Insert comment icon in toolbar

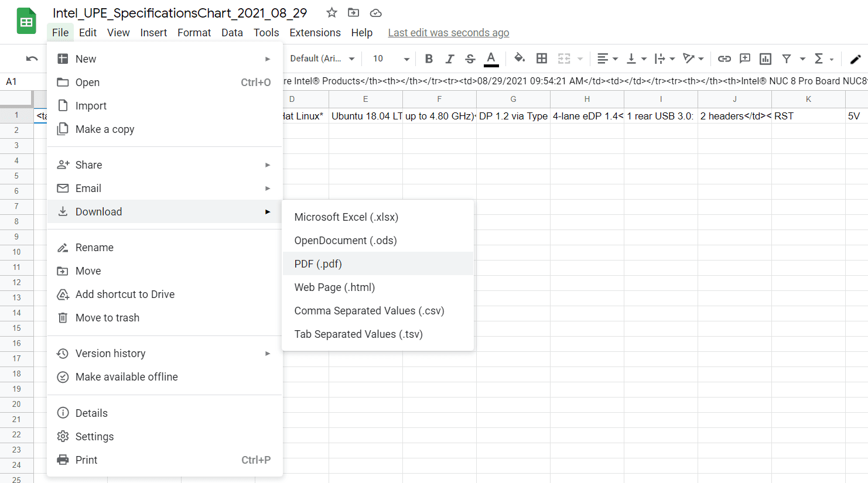pos(745,59)
